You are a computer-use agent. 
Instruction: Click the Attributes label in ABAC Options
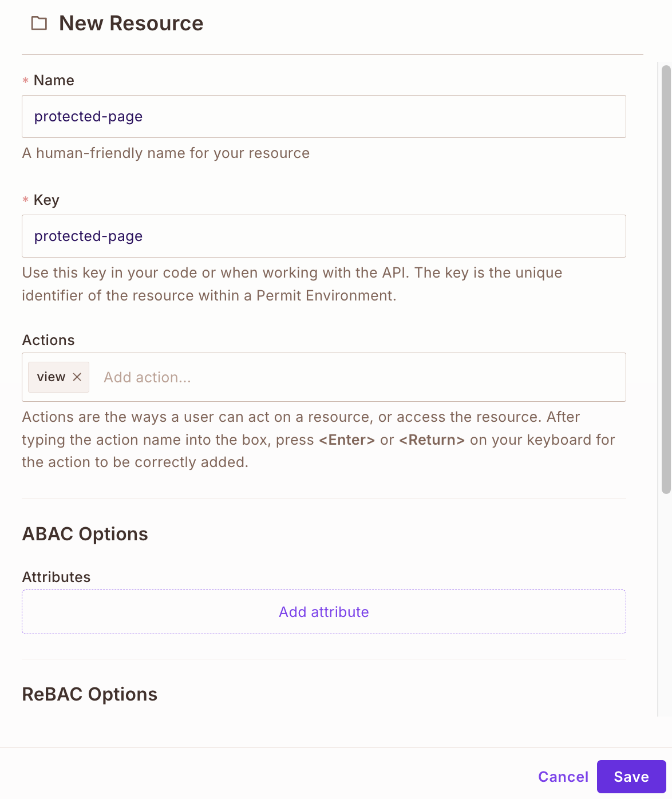(x=56, y=577)
